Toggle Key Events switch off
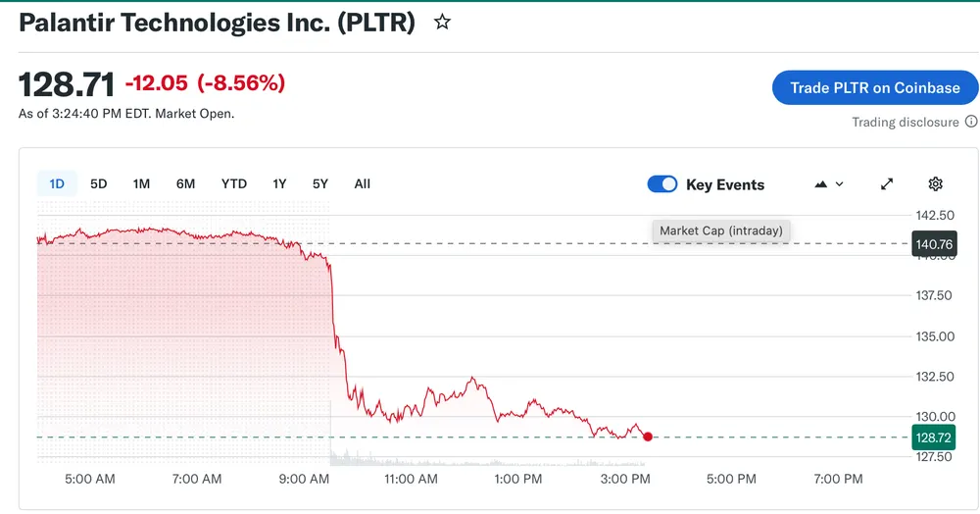The width and height of the screenshot is (980, 514). pyautogui.click(x=662, y=184)
